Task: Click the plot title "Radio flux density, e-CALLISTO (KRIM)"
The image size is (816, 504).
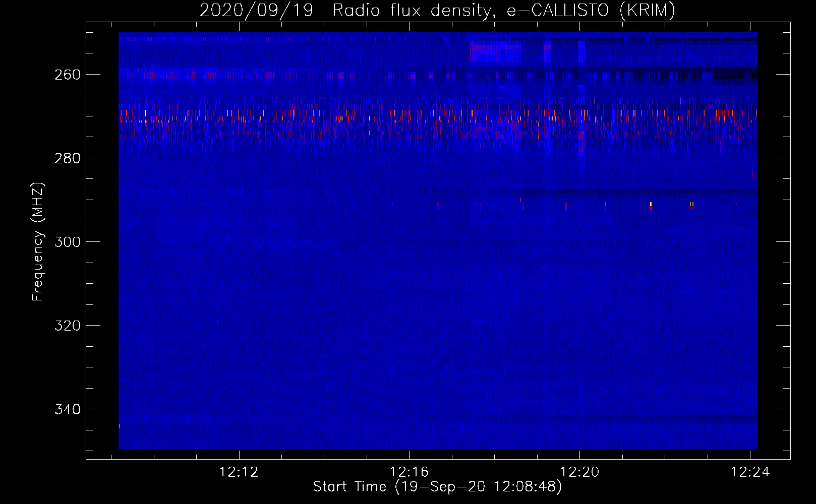Action: 504,10
